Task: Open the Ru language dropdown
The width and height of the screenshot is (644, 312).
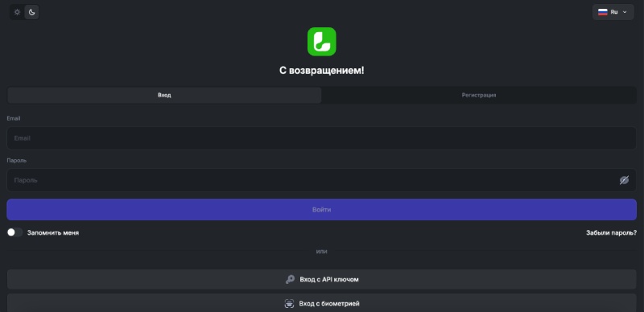Action: coord(613,12)
